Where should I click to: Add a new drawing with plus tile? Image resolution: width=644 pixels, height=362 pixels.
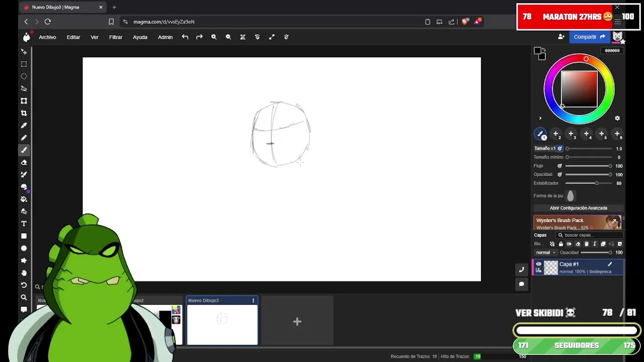(297, 321)
